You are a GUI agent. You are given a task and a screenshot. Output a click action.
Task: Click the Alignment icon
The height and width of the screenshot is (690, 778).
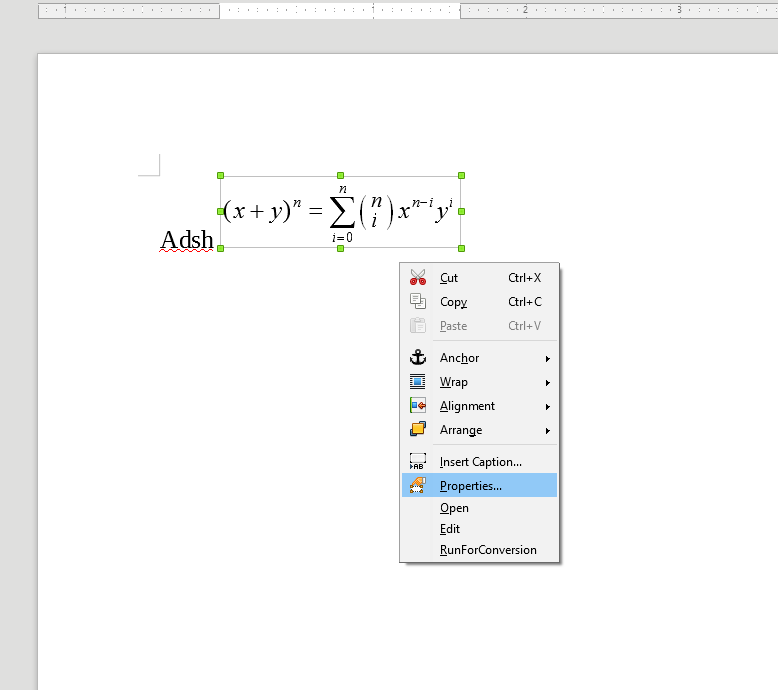418,405
